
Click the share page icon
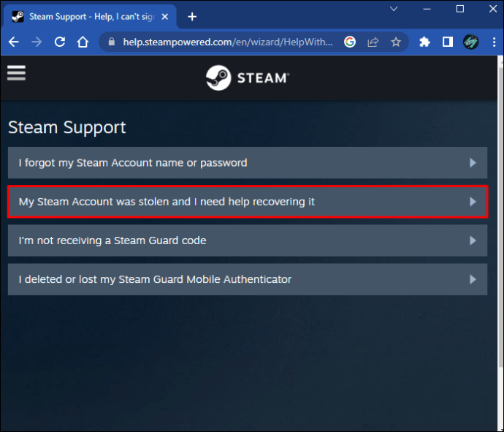(x=373, y=42)
